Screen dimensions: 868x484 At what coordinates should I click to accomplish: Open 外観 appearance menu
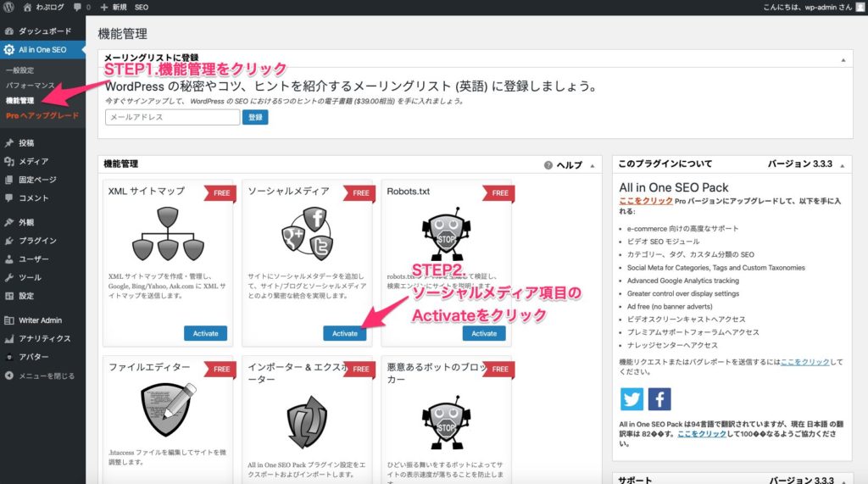pyautogui.click(x=42, y=222)
